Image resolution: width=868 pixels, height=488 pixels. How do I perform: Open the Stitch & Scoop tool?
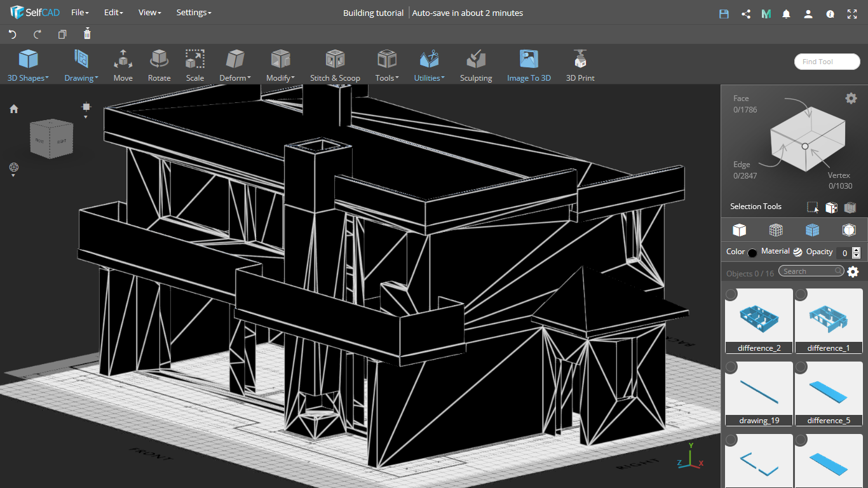(335, 65)
